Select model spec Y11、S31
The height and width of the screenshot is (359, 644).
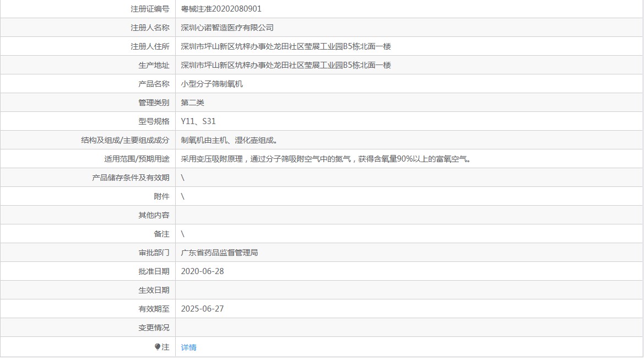pos(198,121)
